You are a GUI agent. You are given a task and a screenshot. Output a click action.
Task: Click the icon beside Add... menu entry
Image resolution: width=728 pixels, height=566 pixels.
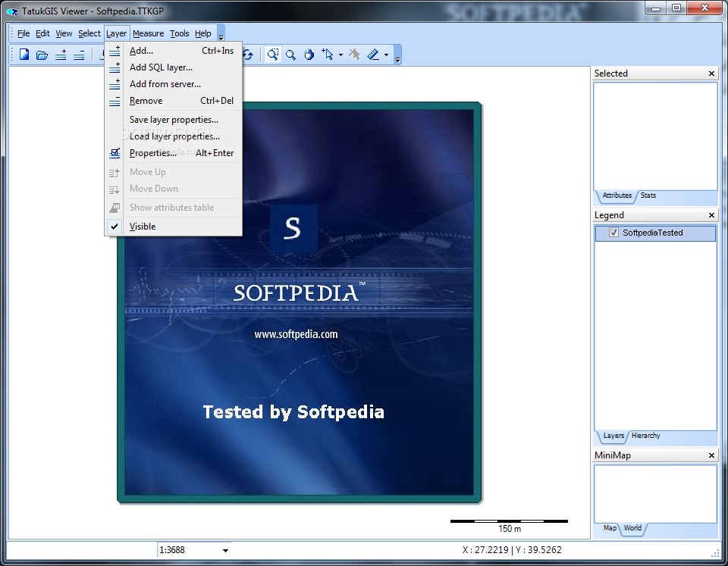115,51
